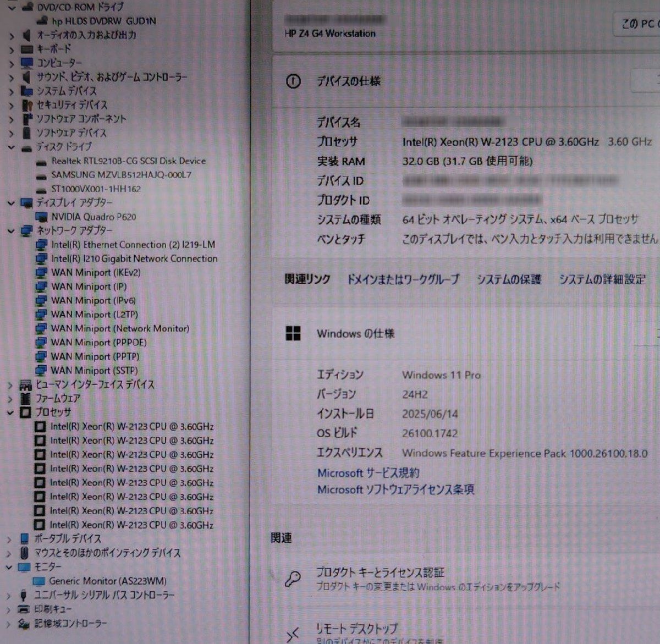This screenshot has width=660, height=644.
Task: Open システムの詳細設定
Action: coord(603,280)
